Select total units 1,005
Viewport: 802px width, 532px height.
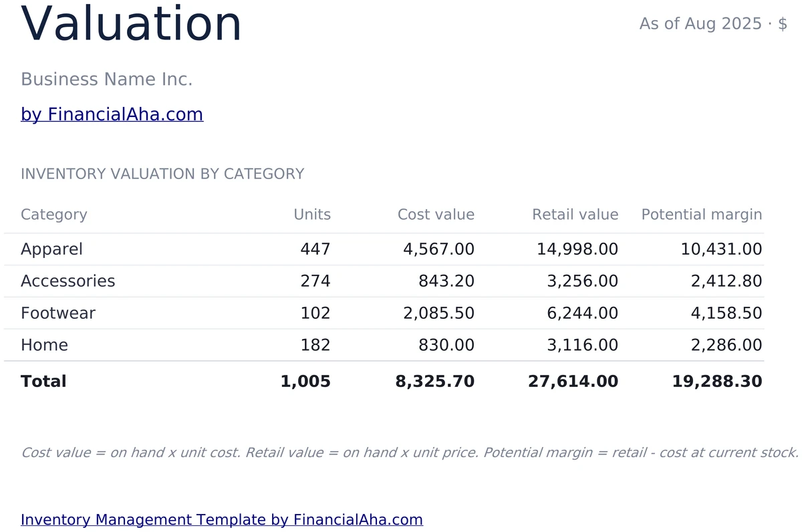[305, 382]
